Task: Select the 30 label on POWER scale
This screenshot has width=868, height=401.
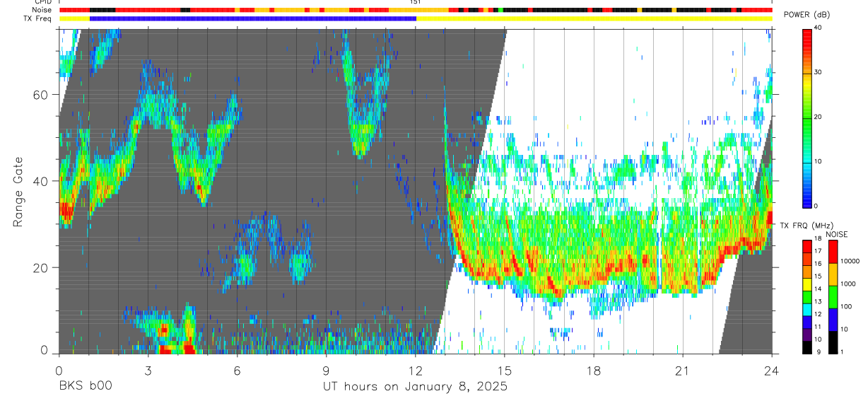Action: 818,72
